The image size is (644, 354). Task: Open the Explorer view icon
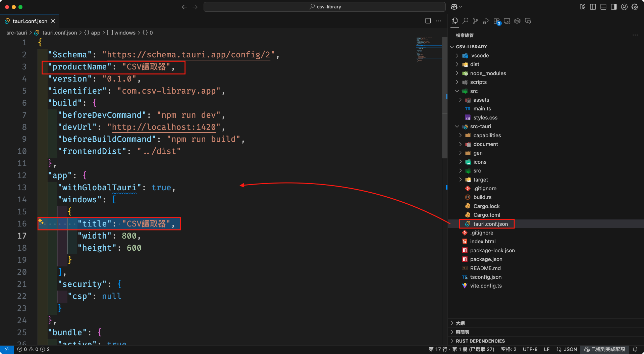(454, 21)
